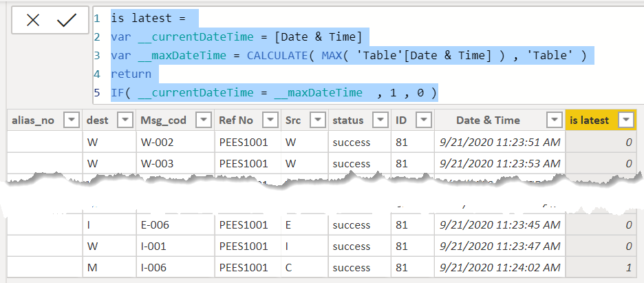Select cell W-003 in Msg_cod column
The image size is (644, 283).
175,163
